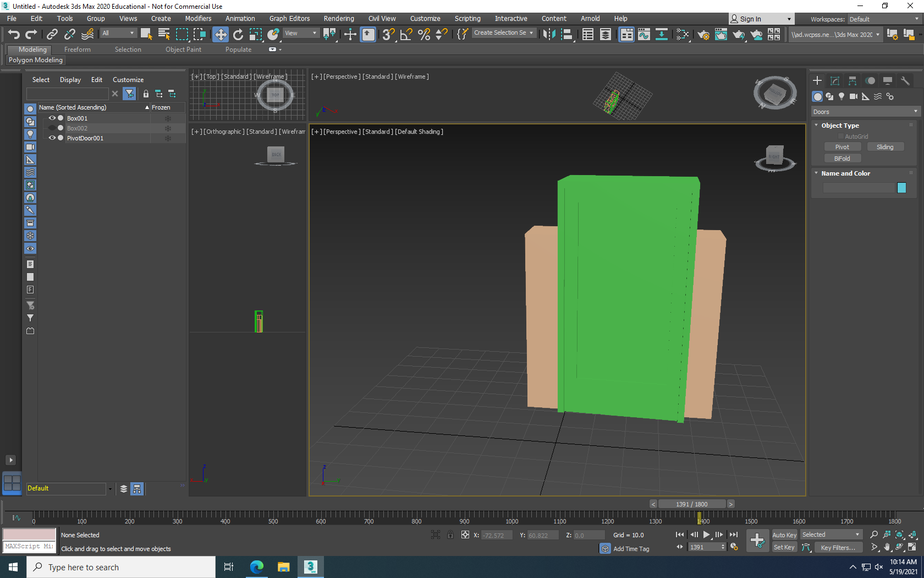Create a Sliding door object
The image size is (924, 578).
[885, 147]
